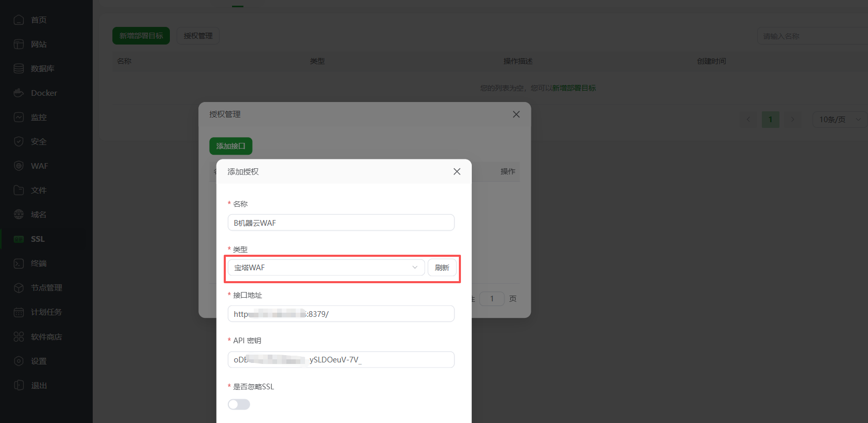Close the 添加授权 dialog
The image size is (868, 423).
tap(457, 171)
